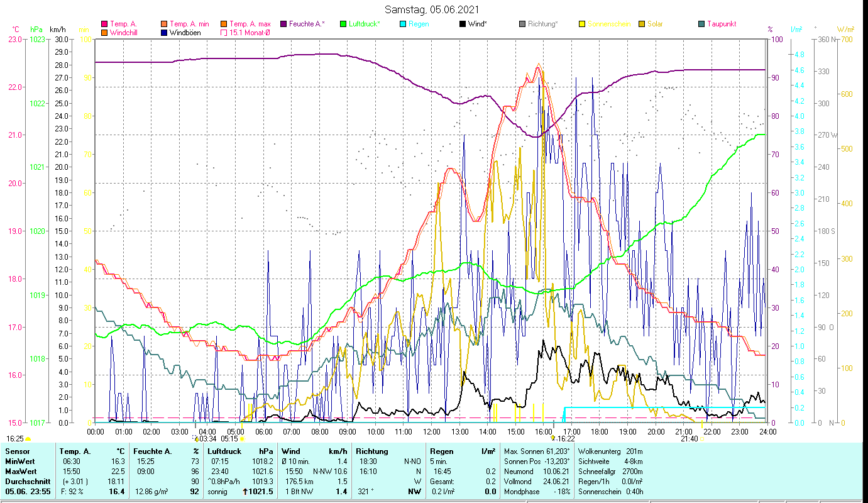This screenshot has width=868, height=503.
Task: Click the blue Windböen legend swatch
Action: [x=165, y=32]
